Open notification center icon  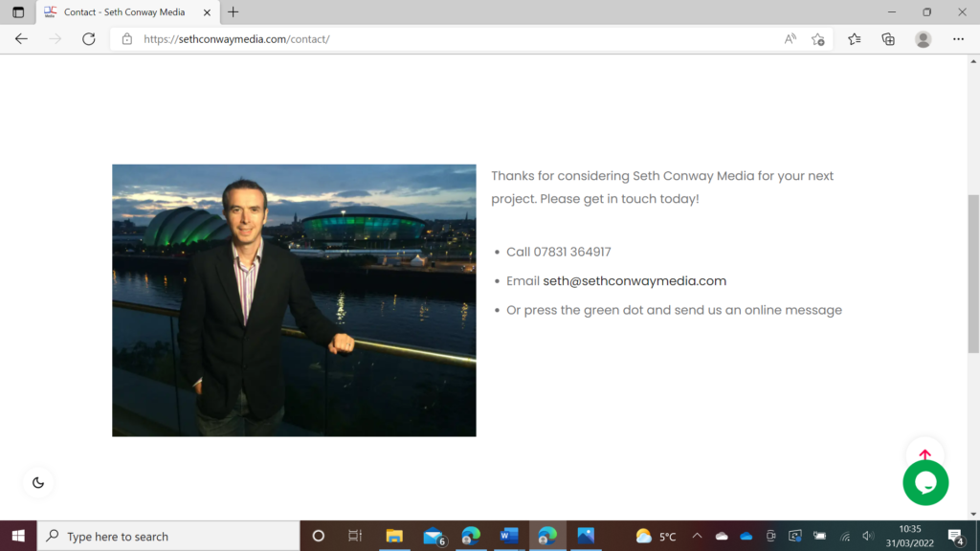(x=956, y=536)
